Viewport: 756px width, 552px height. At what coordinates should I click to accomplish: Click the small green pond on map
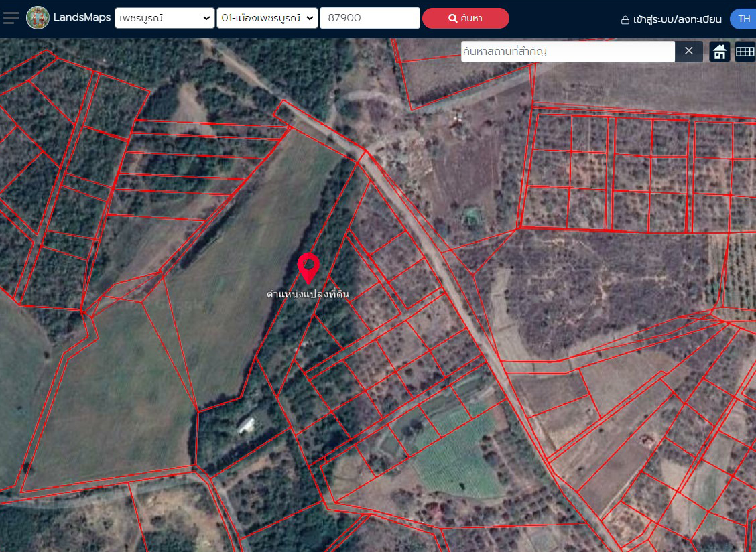472,215
